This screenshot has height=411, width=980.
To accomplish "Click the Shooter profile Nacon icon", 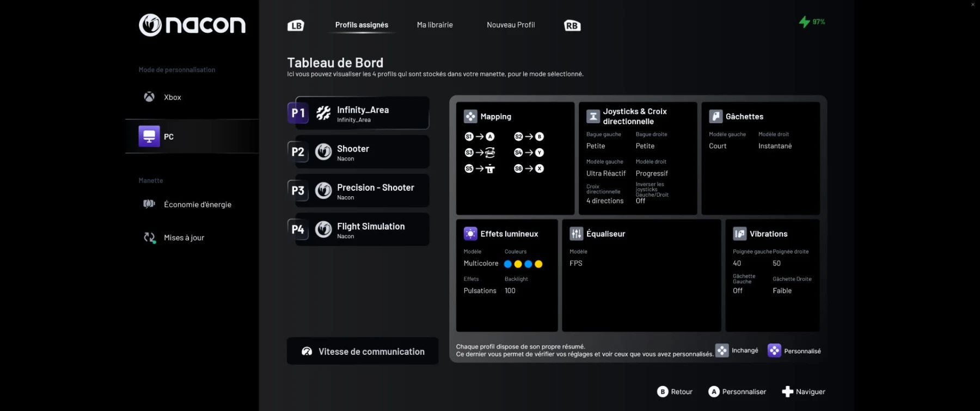I will pos(323,152).
